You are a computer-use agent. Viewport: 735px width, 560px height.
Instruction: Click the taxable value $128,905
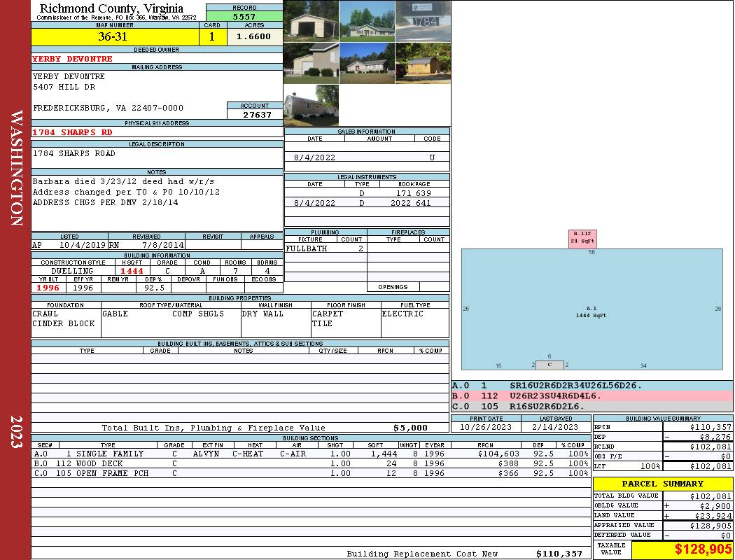(682, 550)
